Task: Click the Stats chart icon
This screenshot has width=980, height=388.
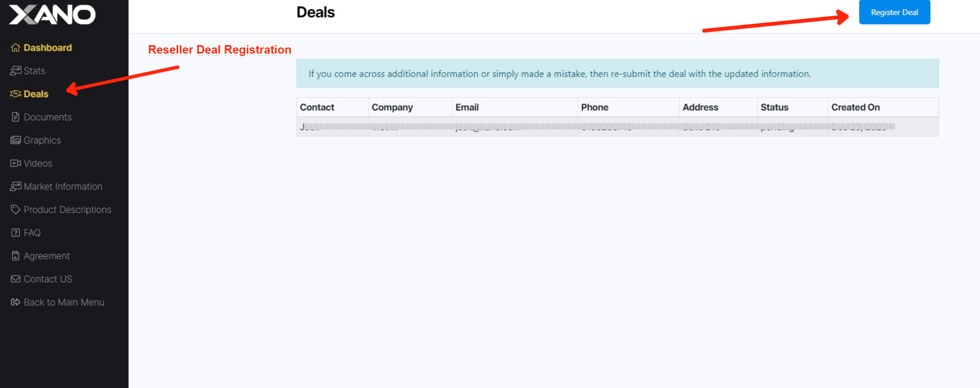Action: [15, 71]
